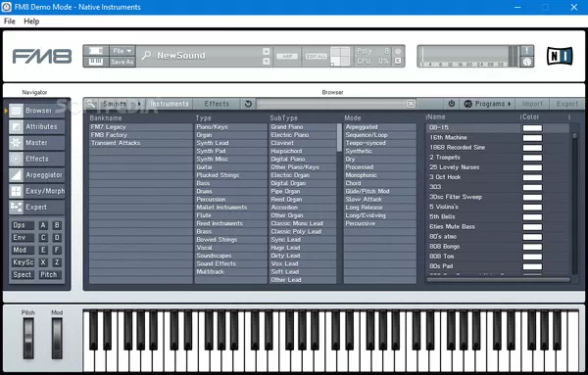
Task: Click the morph square quadrant pad
Action: pyautogui.click(x=340, y=56)
